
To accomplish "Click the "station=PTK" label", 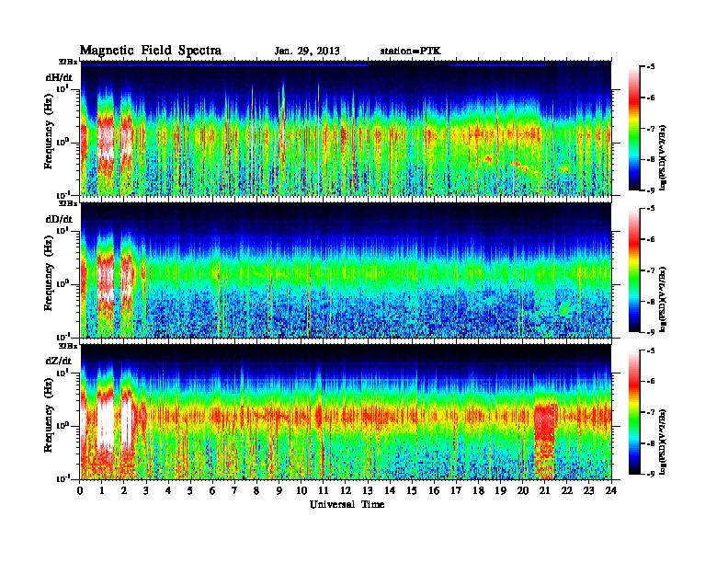I will pyautogui.click(x=411, y=51).
